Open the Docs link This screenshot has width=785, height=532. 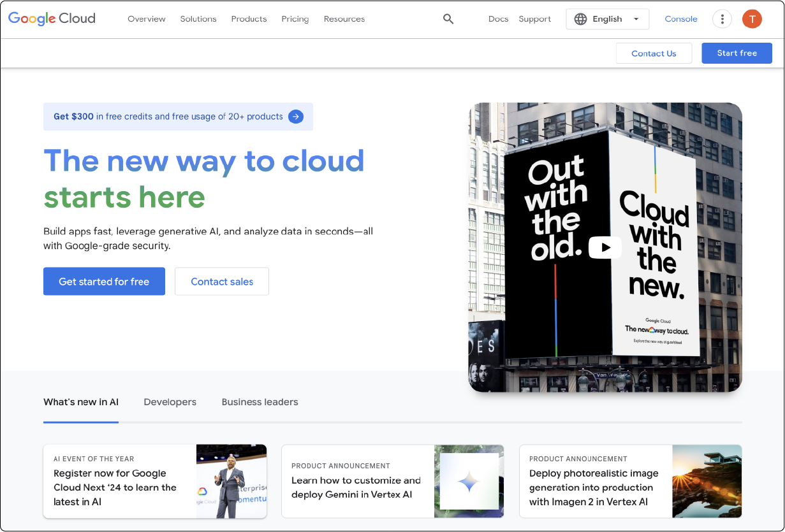[499, 19]
